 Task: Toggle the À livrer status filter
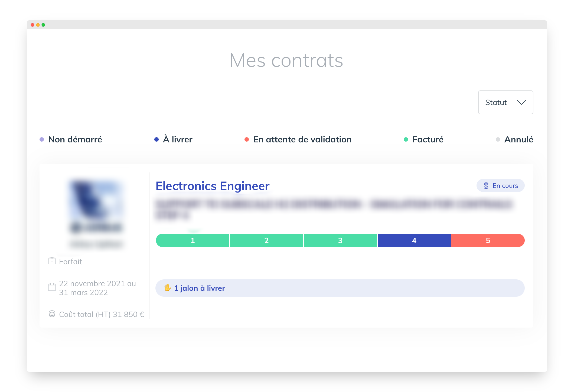pyautogui.click(x=173, y=139)
